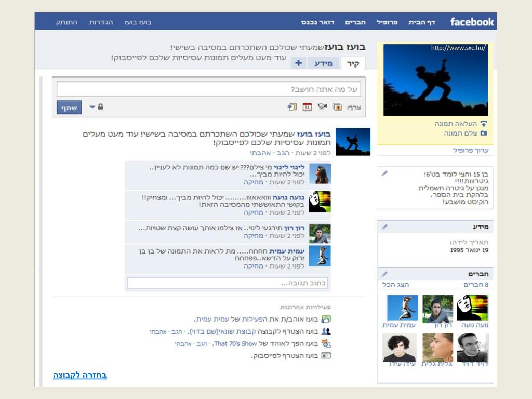
Task: Open friend דויד דויד thumbnail
Action: click(x=473, y=347)
